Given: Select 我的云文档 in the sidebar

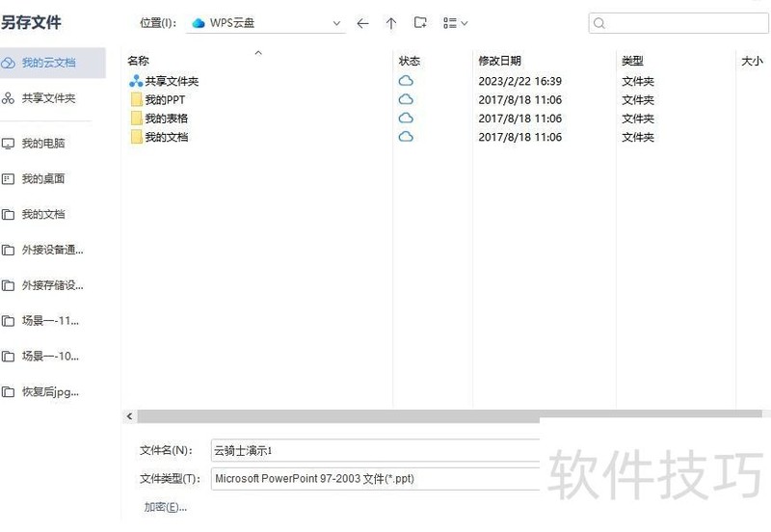Looking at the screenshot, I should pyautogui.click(x=52, y=63).
